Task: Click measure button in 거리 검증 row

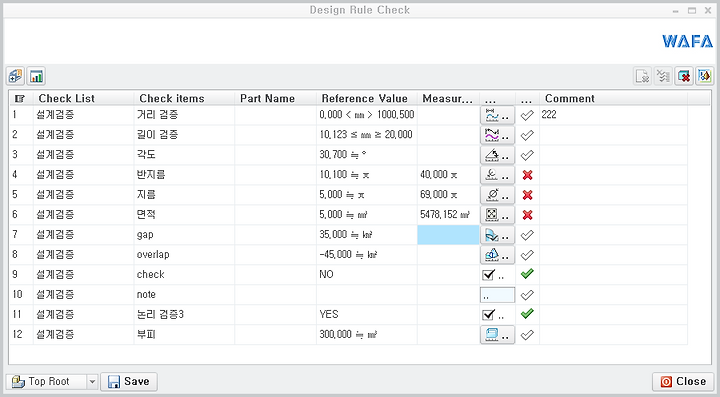Action: (x=497, y=115)
